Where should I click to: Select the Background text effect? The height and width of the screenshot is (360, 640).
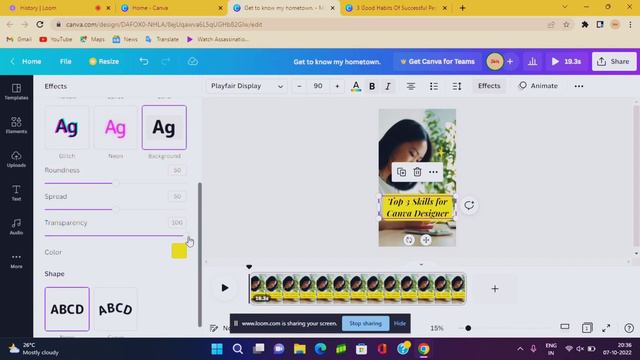click(x=164, y=127)
